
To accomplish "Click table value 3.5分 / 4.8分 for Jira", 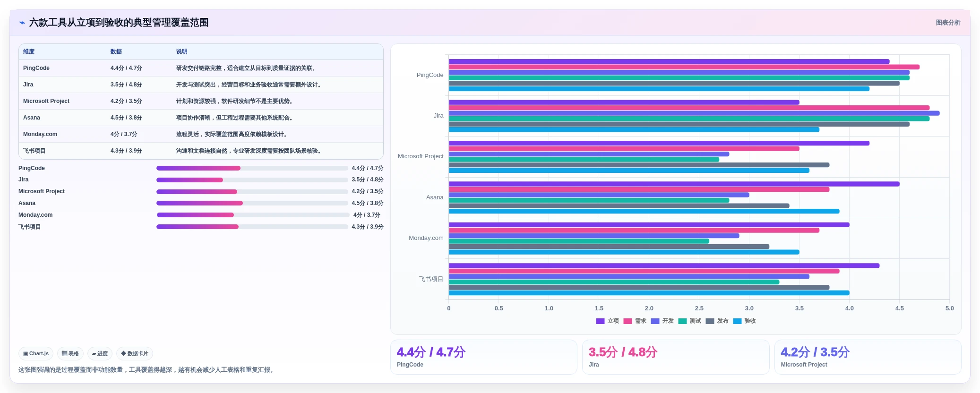I will pos(126,85).
